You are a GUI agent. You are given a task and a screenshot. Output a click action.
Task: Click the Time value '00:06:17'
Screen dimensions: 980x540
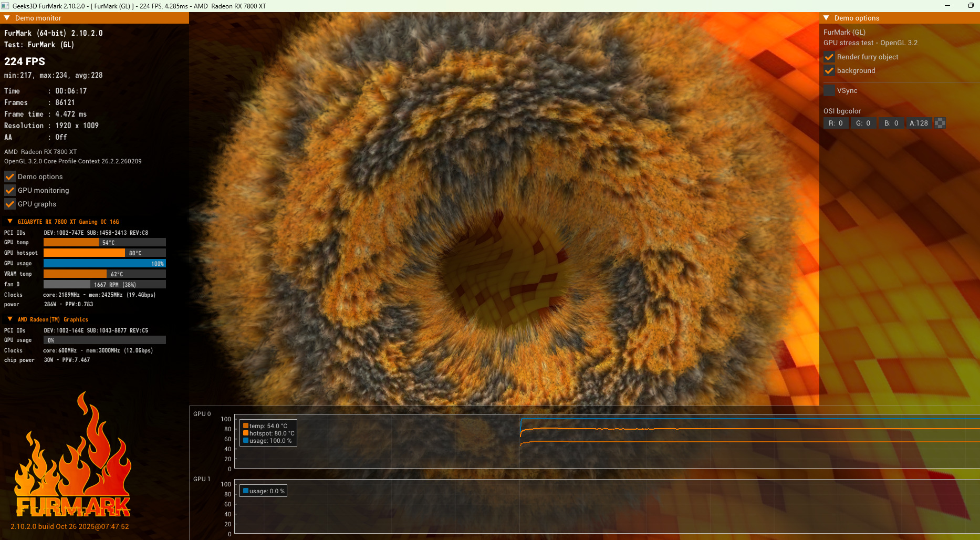coord(71,91)
